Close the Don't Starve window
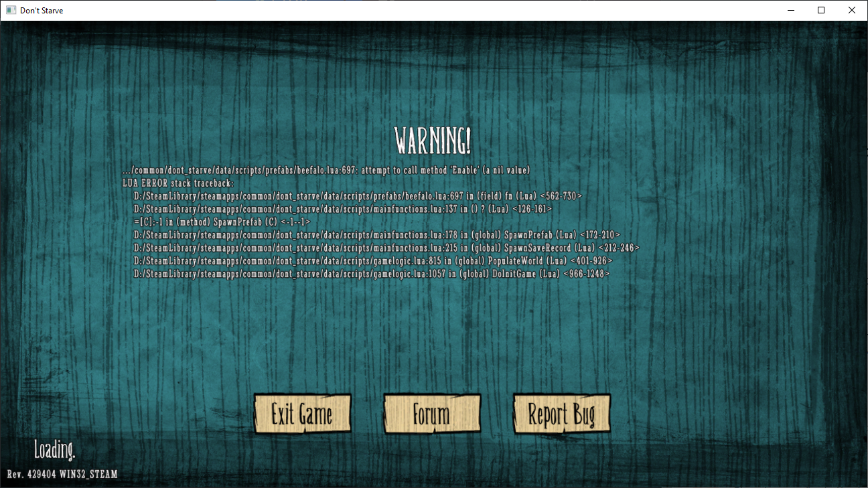The height and width of the screenshot is (488, 868). tap(852, 10)
